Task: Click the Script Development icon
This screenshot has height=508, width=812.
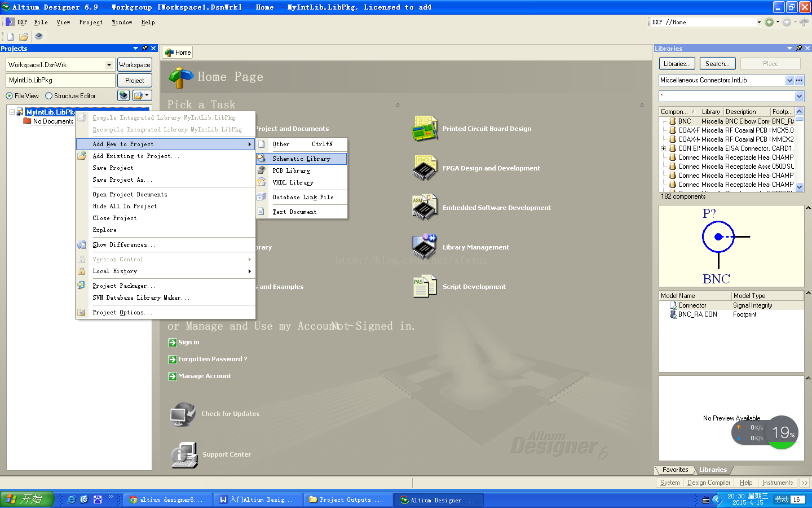Action: [x=425, y=286]
